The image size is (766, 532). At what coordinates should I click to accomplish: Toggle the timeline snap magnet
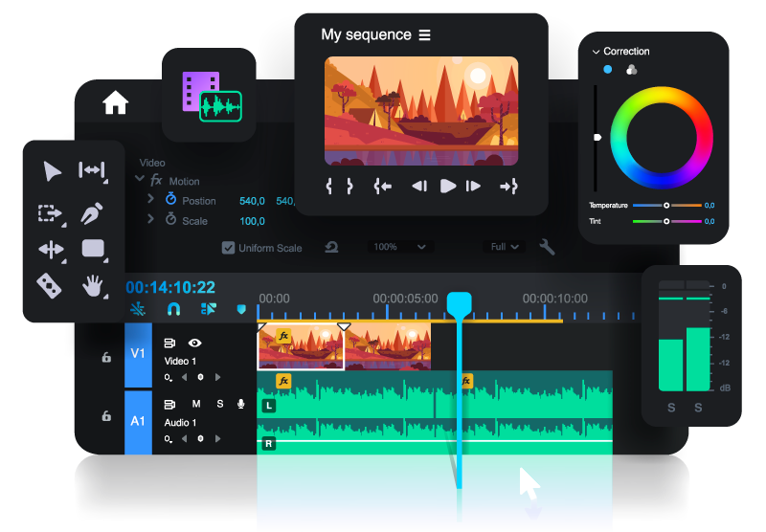pos(173,309)
